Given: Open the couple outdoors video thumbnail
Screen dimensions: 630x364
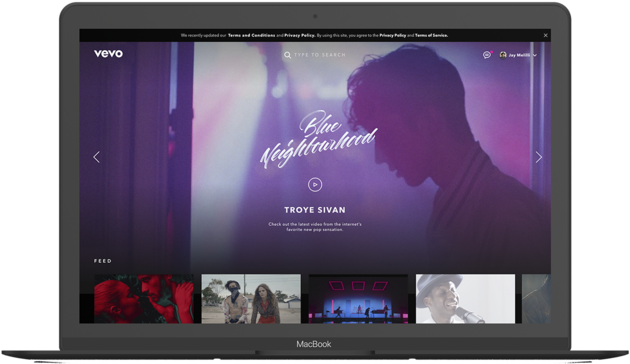Looking at the screenshot, I should pyautogui.click(x=251, y=299).
